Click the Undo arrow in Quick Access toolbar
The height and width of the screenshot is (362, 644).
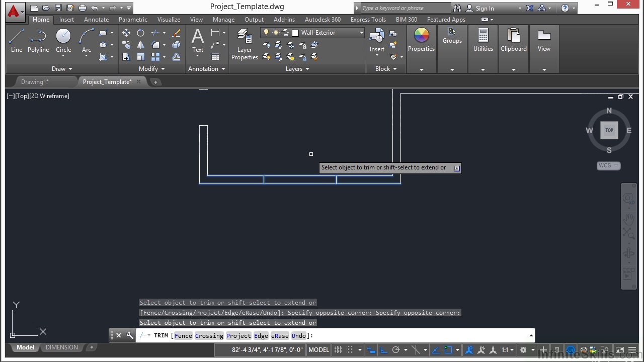click(94, 8)
